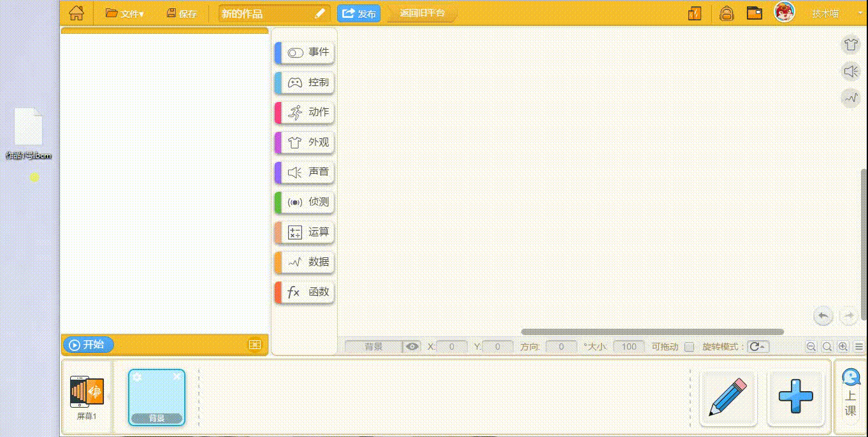The image size is (868, 437).
Task: Click the home icon in the top bar
Action: (76, 13)
